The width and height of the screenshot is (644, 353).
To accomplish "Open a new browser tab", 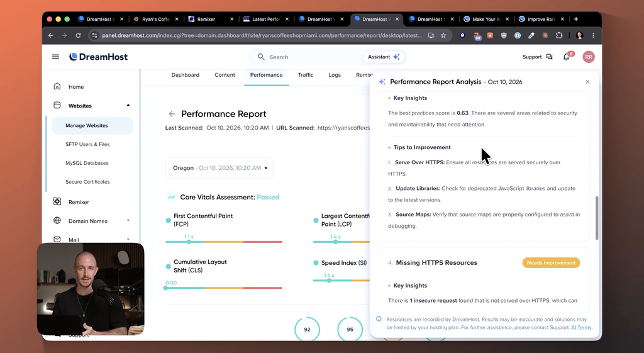I will (x=576, y=19).
